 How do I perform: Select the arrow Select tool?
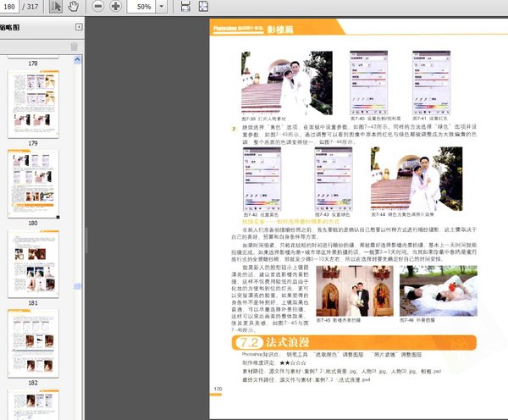(x=56, y=7)
